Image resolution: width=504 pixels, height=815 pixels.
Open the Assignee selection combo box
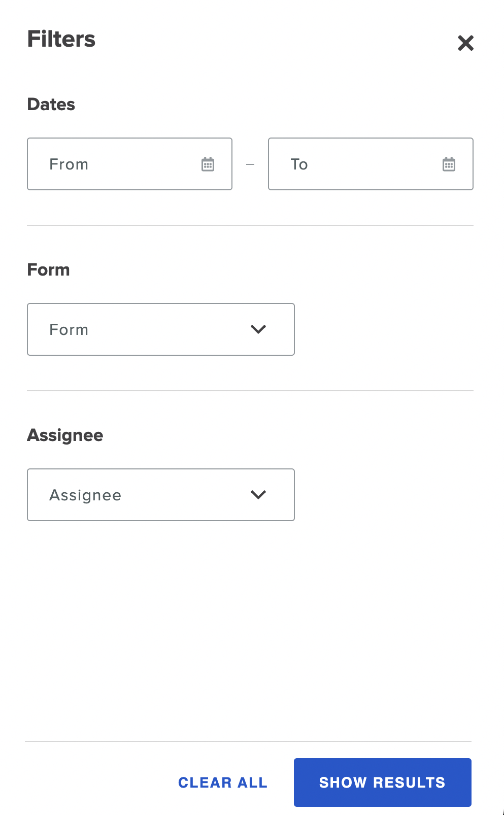[161, 495]
